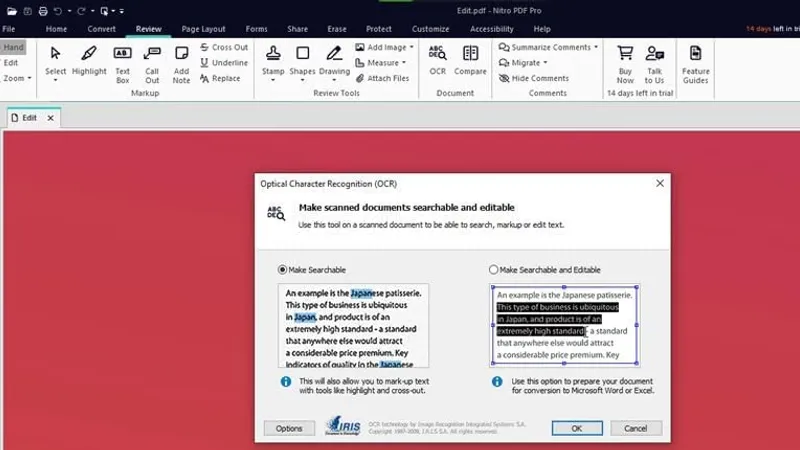This screenshot has height=450, width=800.
Task: Open the Protect tab
Action: [379, 29]
